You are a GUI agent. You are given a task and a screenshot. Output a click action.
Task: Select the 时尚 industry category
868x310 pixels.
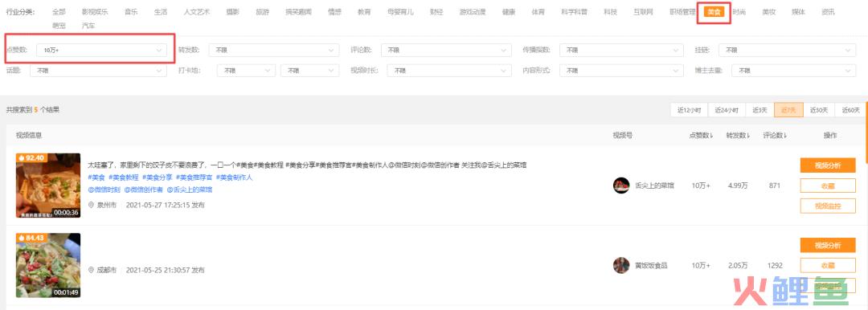(739, 11)
